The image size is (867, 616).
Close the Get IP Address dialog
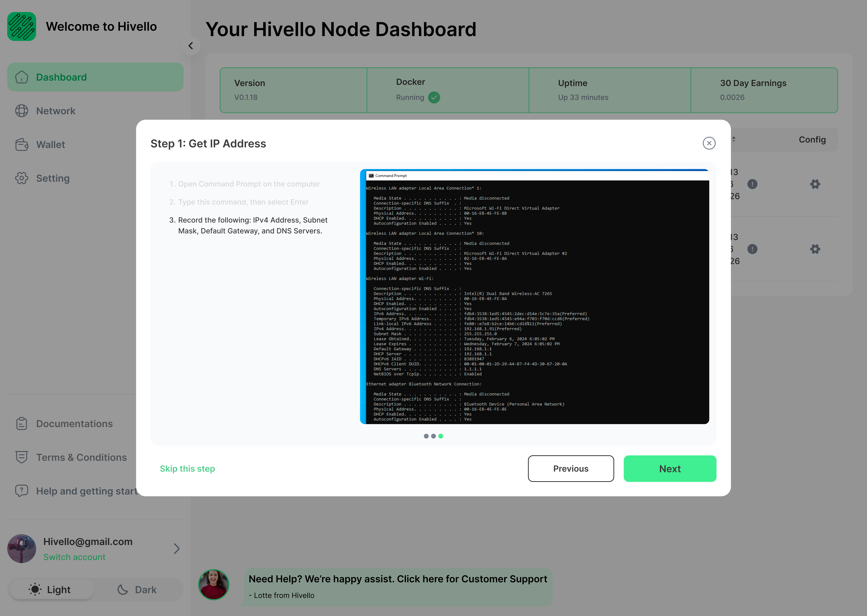click(709, 143)
